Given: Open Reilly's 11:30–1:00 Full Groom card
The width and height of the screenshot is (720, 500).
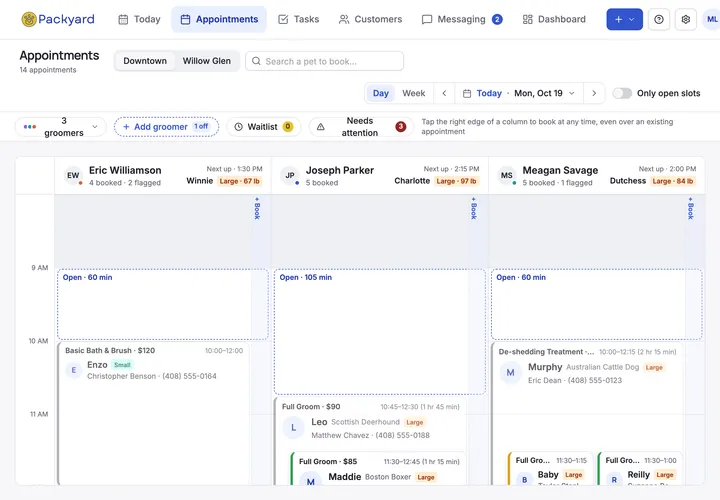Looking at the screenshot, I should point(640,469).
